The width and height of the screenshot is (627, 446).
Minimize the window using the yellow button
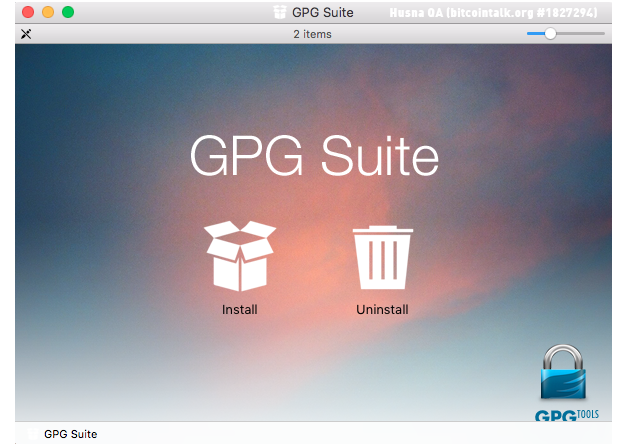coord(48,12)
